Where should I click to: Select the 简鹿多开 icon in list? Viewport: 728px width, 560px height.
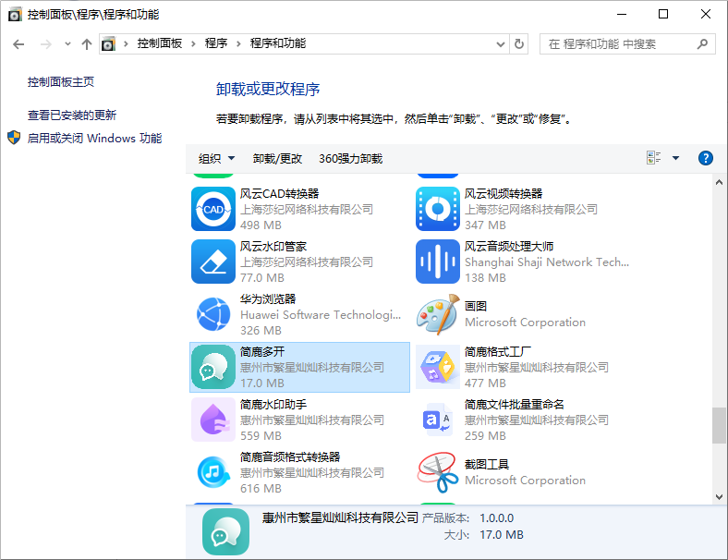(x=213, y=367)
